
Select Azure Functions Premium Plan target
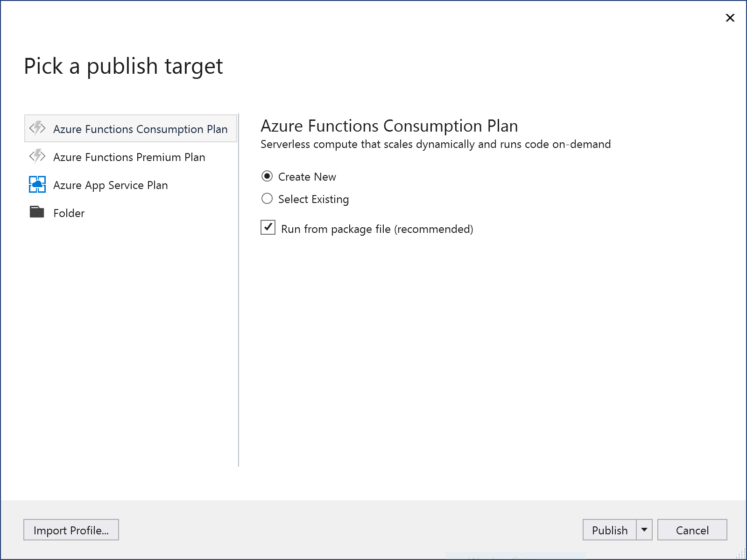coord(131,157)
